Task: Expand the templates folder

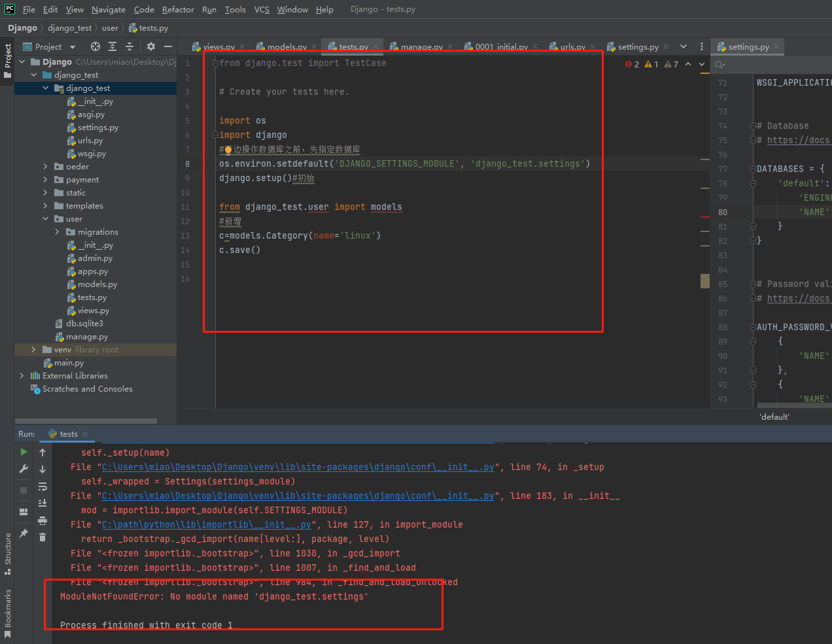Action: click(46, 205)
